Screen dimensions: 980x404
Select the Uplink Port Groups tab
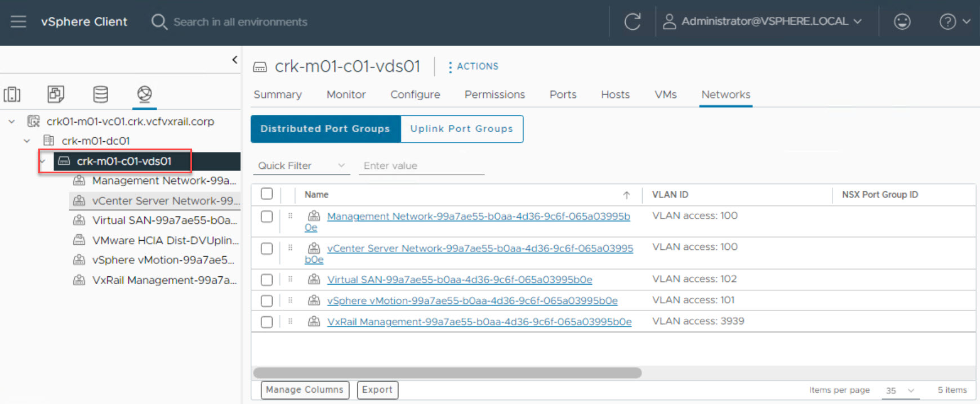pyautogui.click(x=461, y=129)
